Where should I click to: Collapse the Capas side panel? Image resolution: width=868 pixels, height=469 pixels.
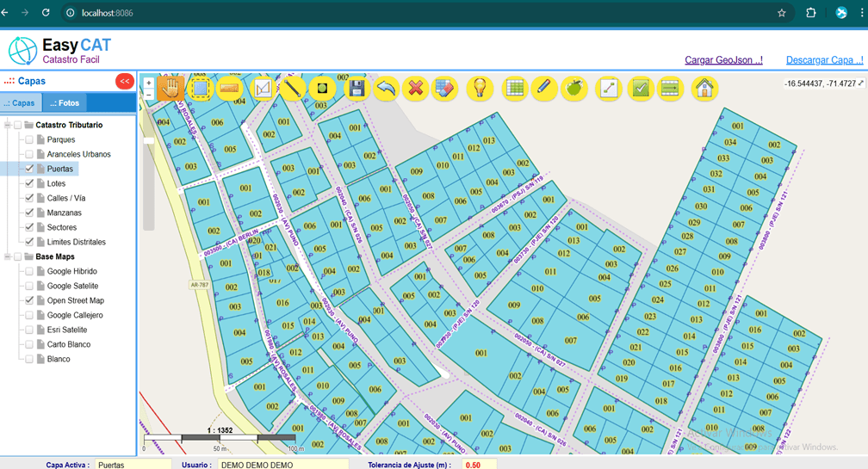click(x=125, y=81)
